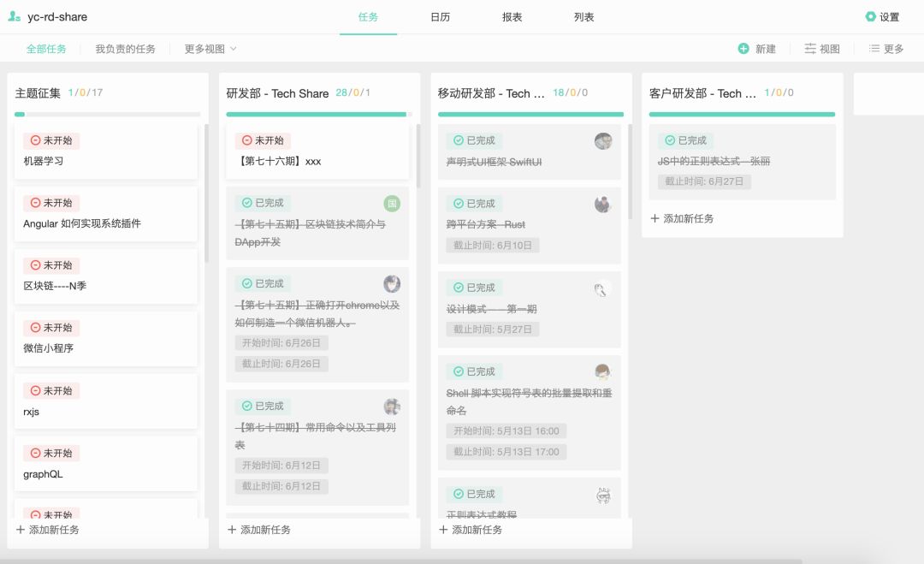This screenshot has height=564, width=924.
Task: Click 主题征集 column progress bar
Action: click(x=107, y=115)
